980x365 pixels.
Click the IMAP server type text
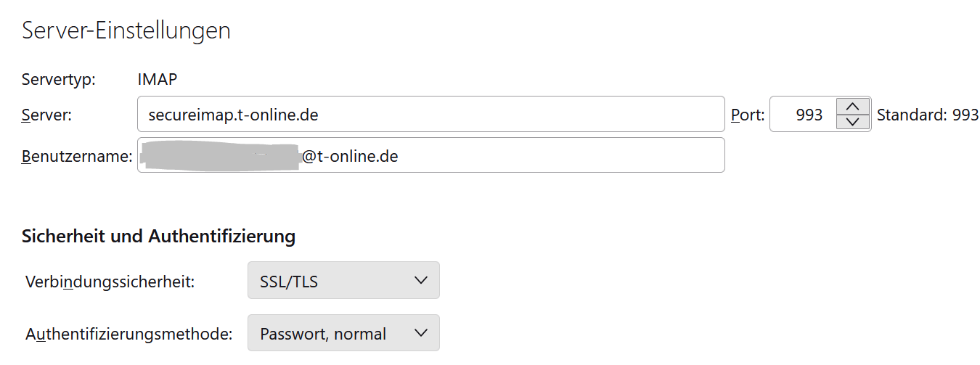[157, 79]
